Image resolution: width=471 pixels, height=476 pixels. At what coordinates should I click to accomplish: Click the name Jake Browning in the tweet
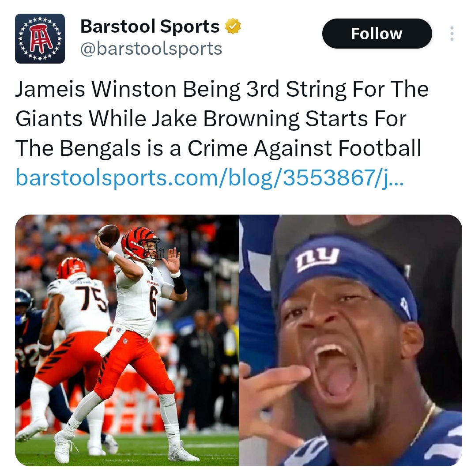(226, 118)
